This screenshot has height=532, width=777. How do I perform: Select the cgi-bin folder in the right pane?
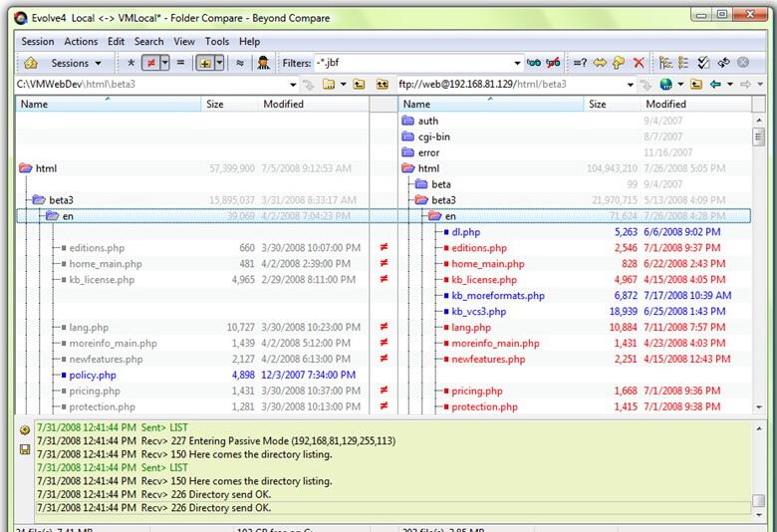434,136
